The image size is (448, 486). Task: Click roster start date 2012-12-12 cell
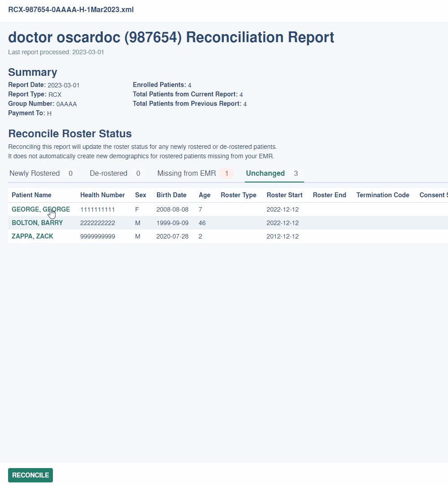coord(283,236)
